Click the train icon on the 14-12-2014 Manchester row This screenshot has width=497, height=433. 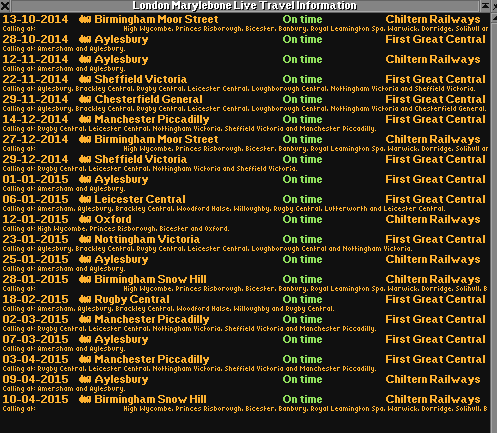pyautogui.click(x=85, y=120)
